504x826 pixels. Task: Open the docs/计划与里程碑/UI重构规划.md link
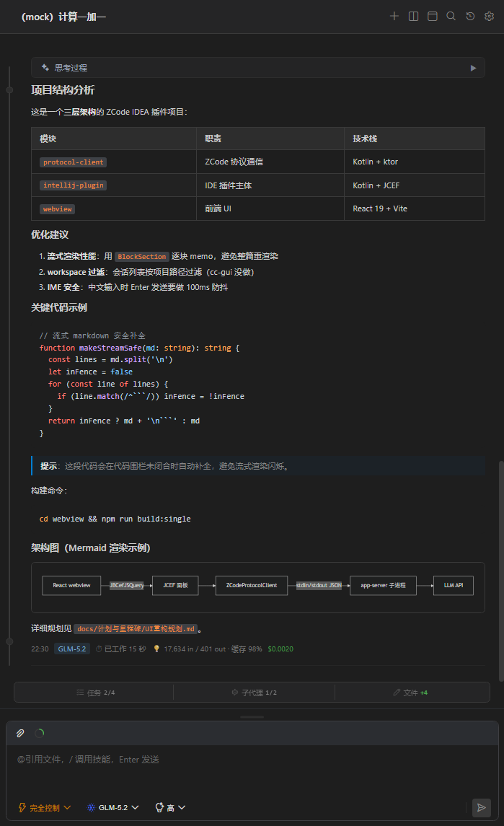[x=136, y=628]
